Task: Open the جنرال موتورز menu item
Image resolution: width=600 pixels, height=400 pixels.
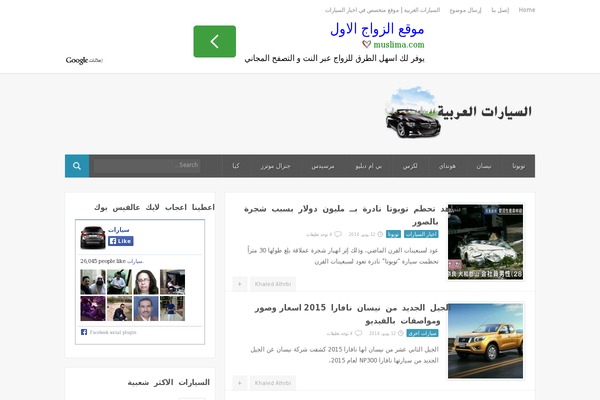Action: click(276, 166)
